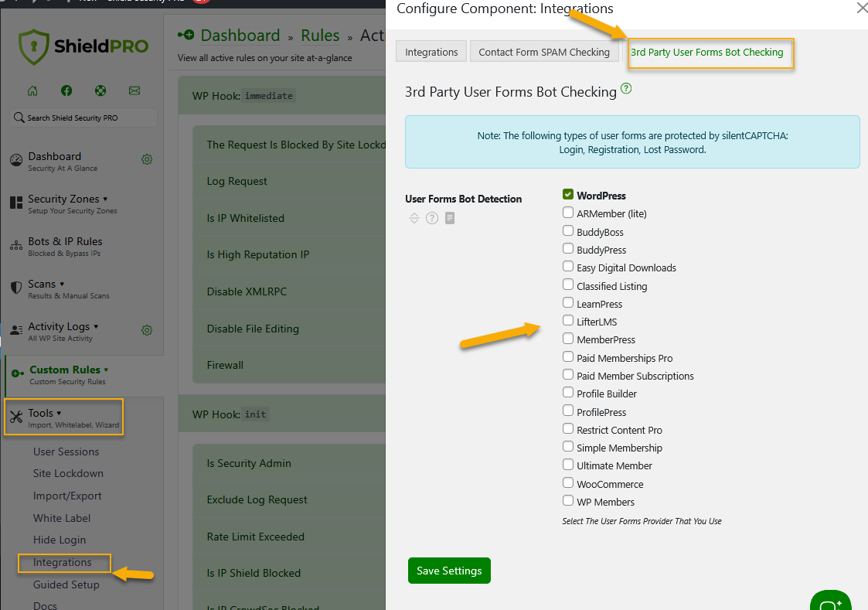Click the Security Zones grid icon
Viewport: 868px width, 610px height.
[x=16, y=203]
